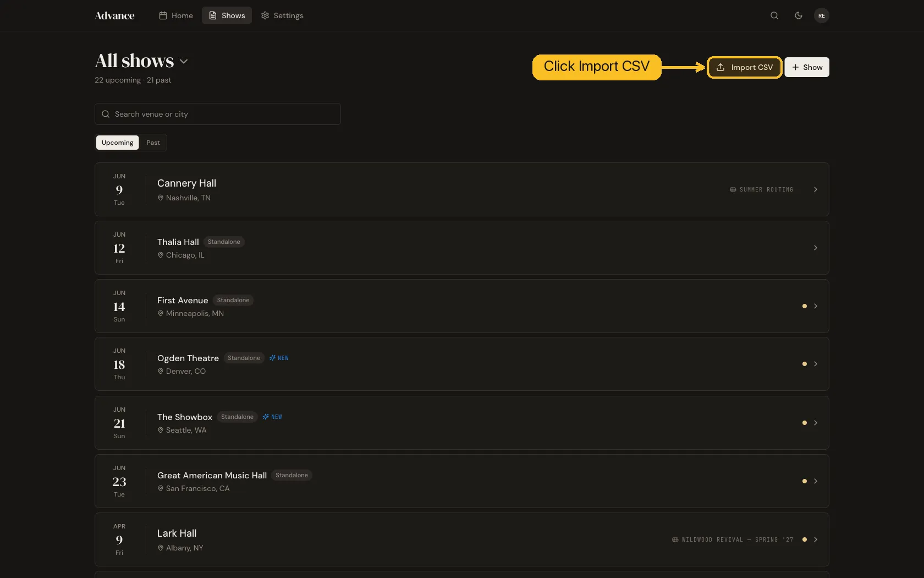This screenshot has width=924, height=578.
Task: Select the Past filter
Action: [153, 143]
